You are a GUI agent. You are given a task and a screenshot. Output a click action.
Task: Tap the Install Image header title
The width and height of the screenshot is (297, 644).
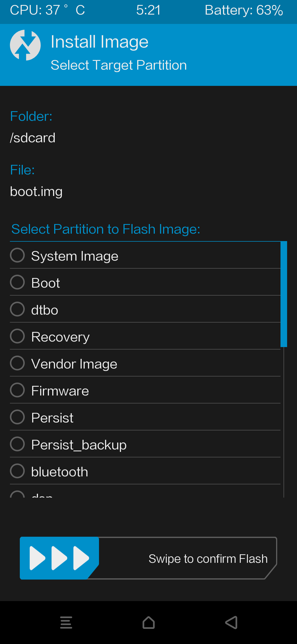(100, 42)
